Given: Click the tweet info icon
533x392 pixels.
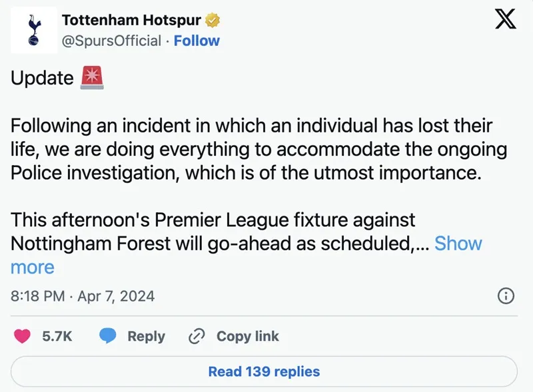Looking at the screenshot, I should [506, 296].
